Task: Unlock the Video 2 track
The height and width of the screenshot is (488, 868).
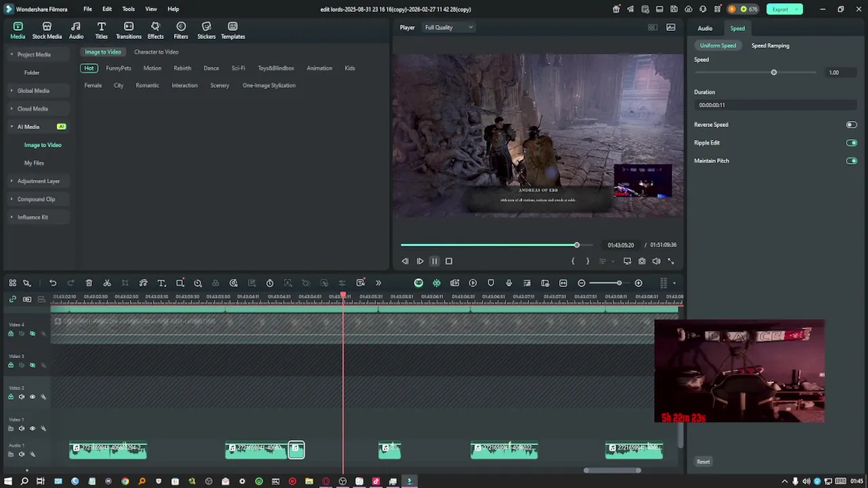Action: tap(10, 397)
